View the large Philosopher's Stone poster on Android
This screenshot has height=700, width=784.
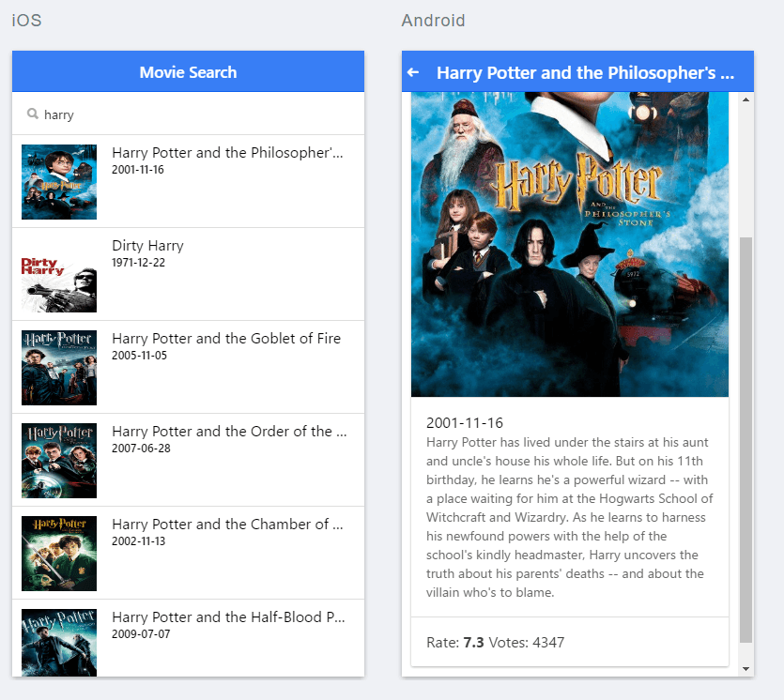[569, 244]
